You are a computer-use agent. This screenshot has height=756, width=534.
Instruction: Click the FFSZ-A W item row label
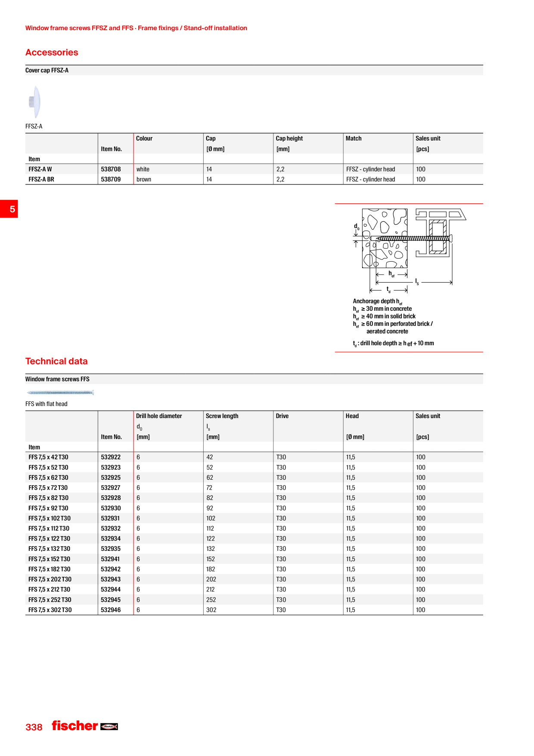40,169
